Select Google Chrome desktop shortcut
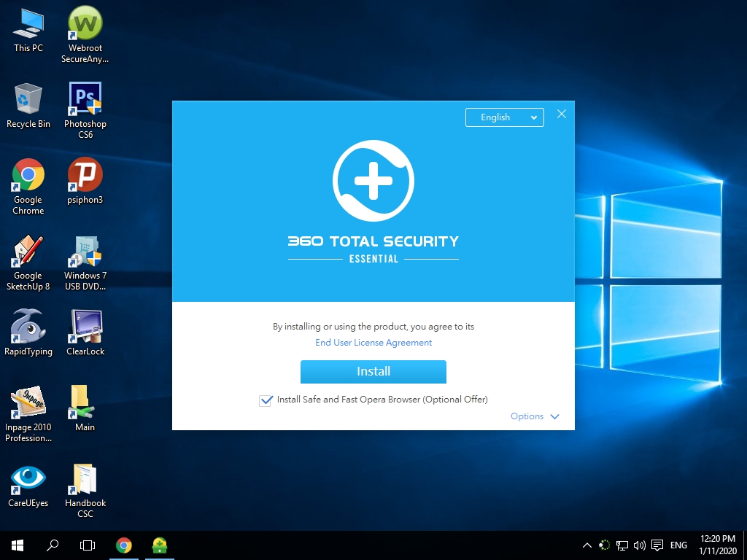The image size is (747, 560). click(28, 186)
